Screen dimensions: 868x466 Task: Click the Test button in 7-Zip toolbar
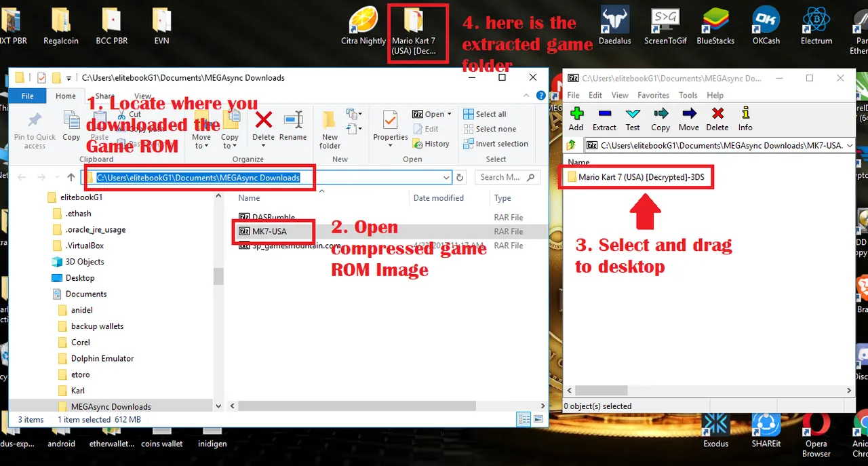633,119
